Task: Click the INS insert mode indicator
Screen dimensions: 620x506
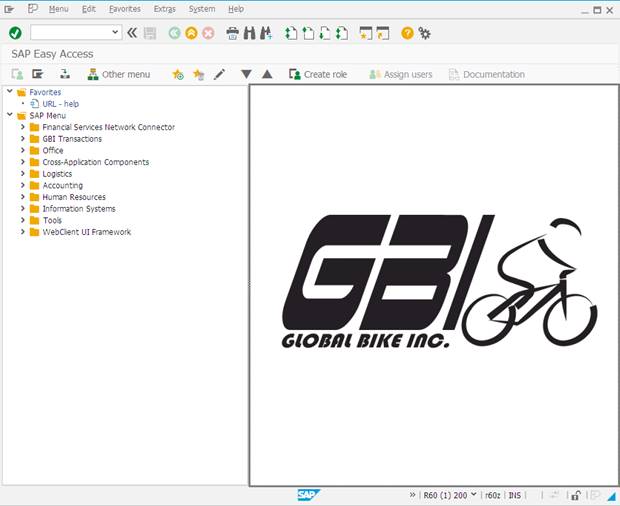Action: (514, 495)
